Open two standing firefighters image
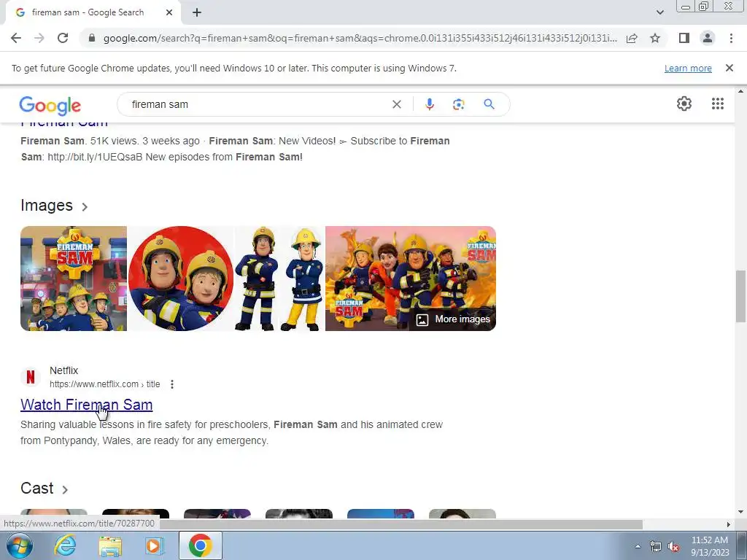The image size is (747, 560). tap(279, 279)
